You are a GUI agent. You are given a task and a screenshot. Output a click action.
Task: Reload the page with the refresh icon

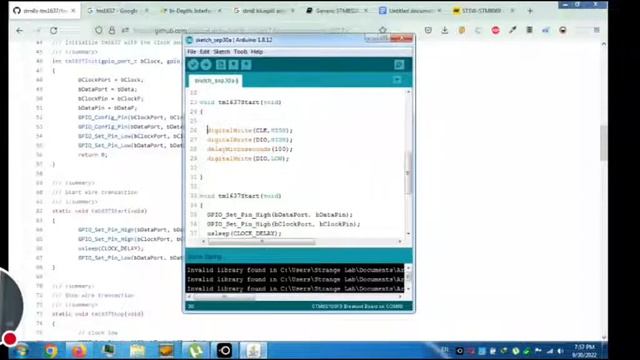pos(53,30)
